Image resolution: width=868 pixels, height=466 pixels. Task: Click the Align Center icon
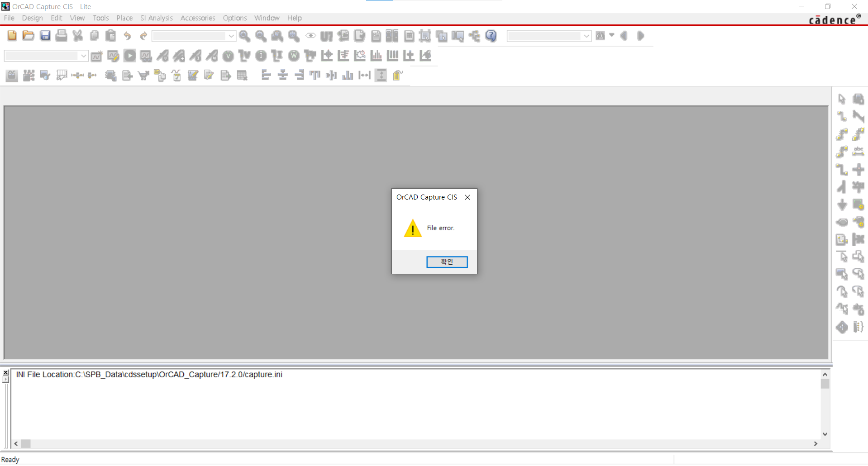coord(283,75)
